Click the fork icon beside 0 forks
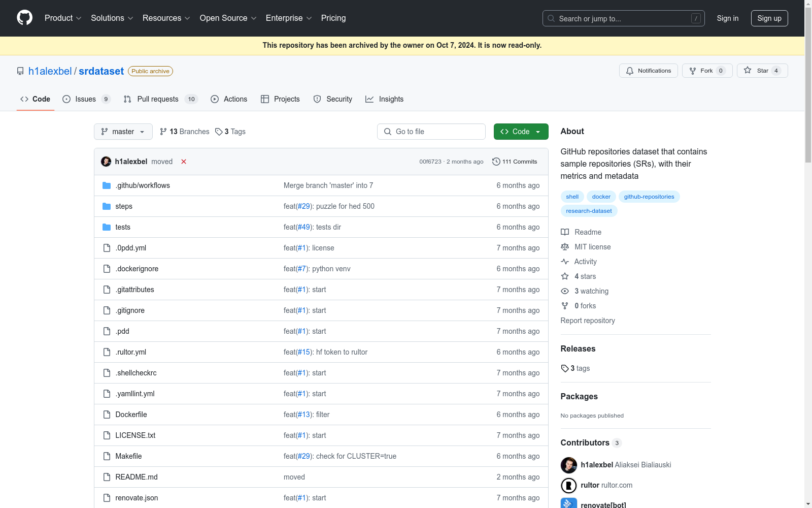Screen dimensions: 812x508 coord(565,306)
